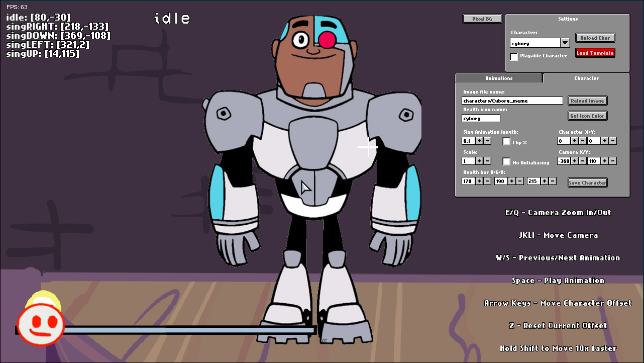This screenshot has height=363, width=644.
Task: Increase Sing Animation length with plus button
Action: tap(479, 141)
